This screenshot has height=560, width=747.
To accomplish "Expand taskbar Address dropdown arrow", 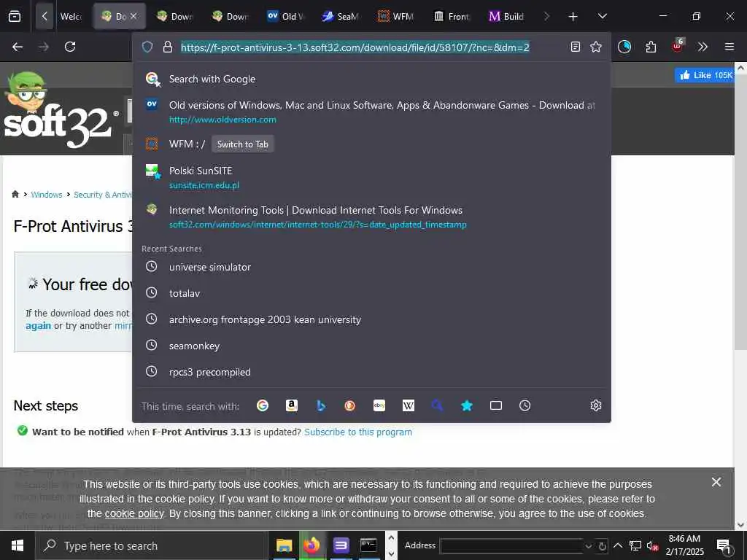I will (x=589, y=546).
